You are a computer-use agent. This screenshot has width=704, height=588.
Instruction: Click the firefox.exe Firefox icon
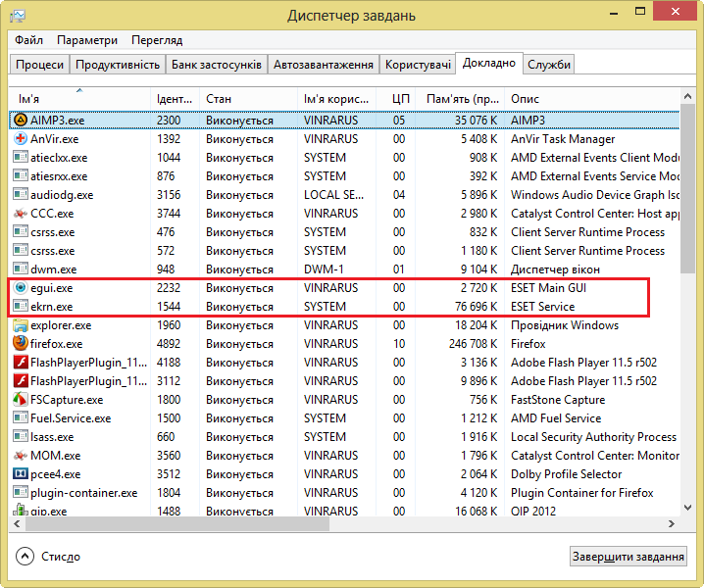click(x=21, y=343)
